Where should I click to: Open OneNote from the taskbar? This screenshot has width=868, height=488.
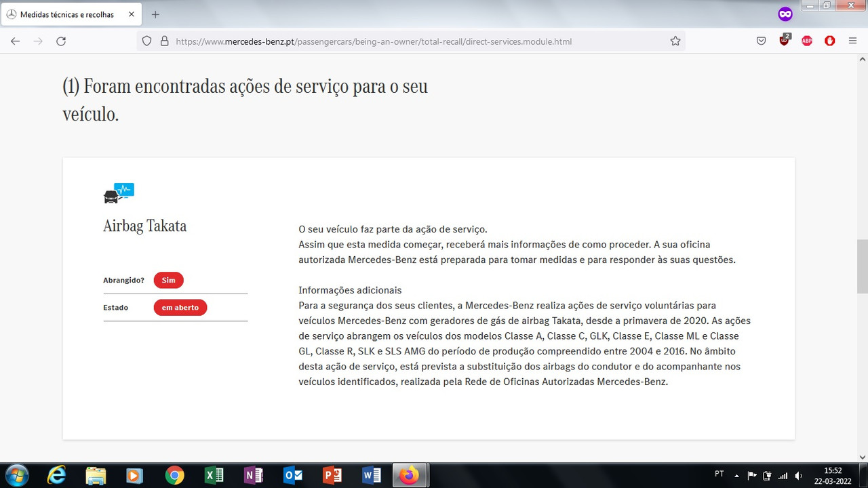click(x=253, y=475)
